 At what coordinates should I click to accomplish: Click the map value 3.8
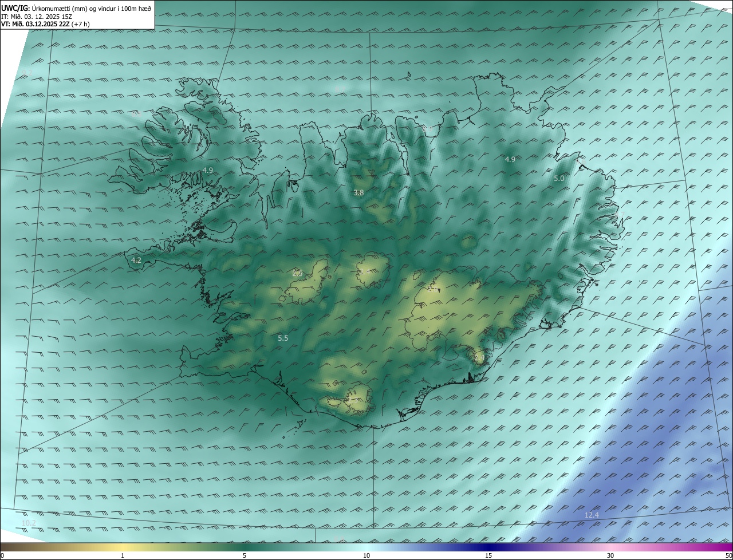pyautogui.click(x=358, y=193)
